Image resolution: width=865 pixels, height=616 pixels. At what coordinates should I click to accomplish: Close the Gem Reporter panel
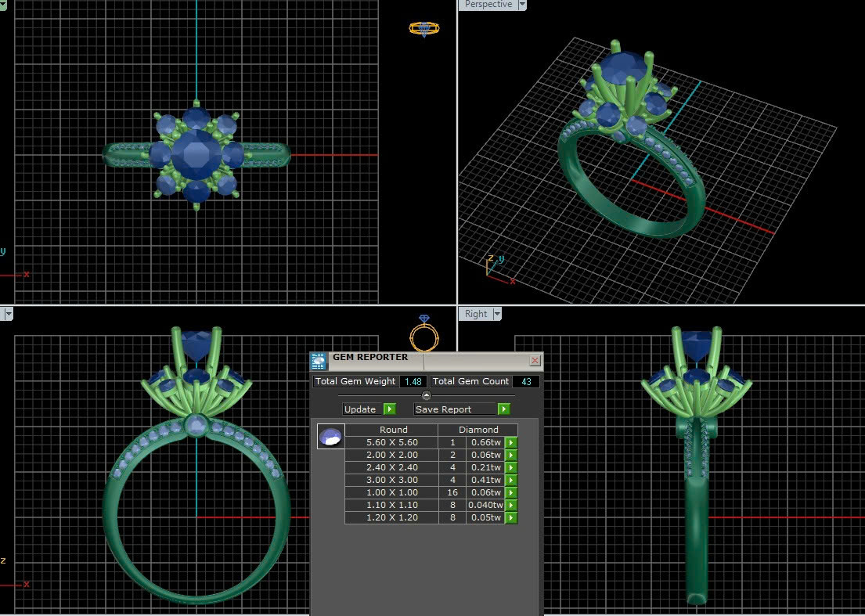coord(535,361)
